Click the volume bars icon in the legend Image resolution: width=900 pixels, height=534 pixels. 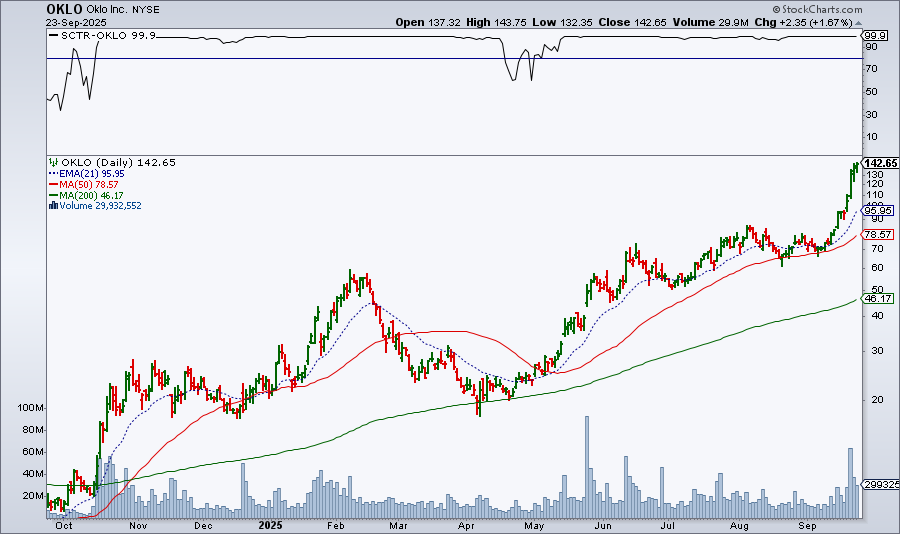52,205
